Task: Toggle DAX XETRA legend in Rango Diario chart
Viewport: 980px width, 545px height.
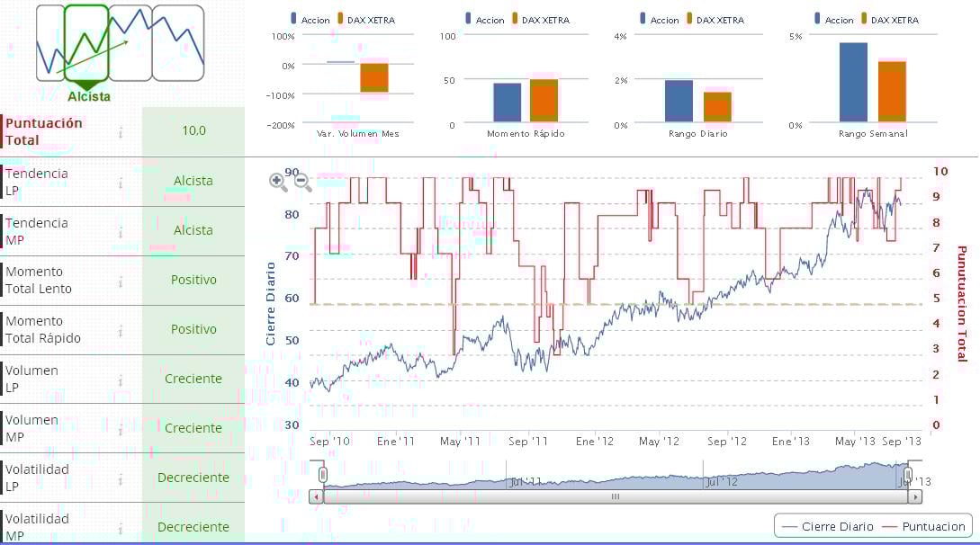Action: click(x=715, y=20)
